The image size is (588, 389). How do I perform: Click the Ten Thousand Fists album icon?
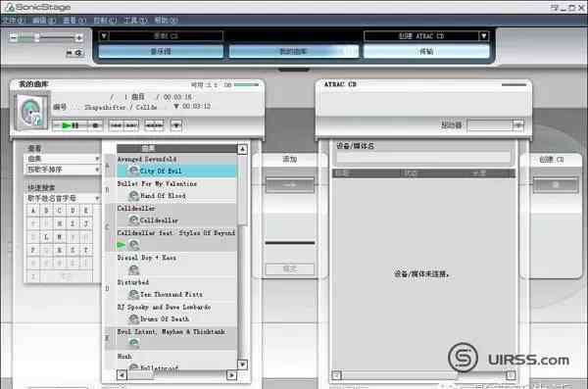pyautogui.click(x=133, y=294)
